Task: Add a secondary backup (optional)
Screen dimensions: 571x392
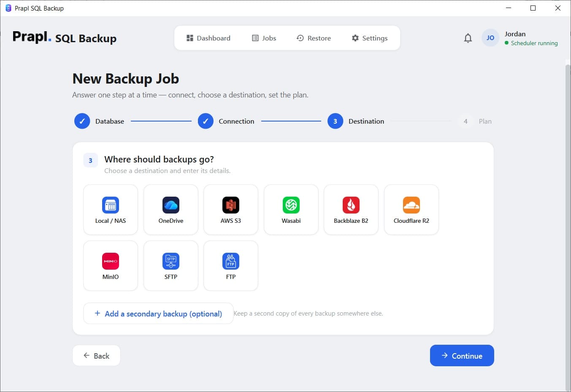Action: coord(158,314)
